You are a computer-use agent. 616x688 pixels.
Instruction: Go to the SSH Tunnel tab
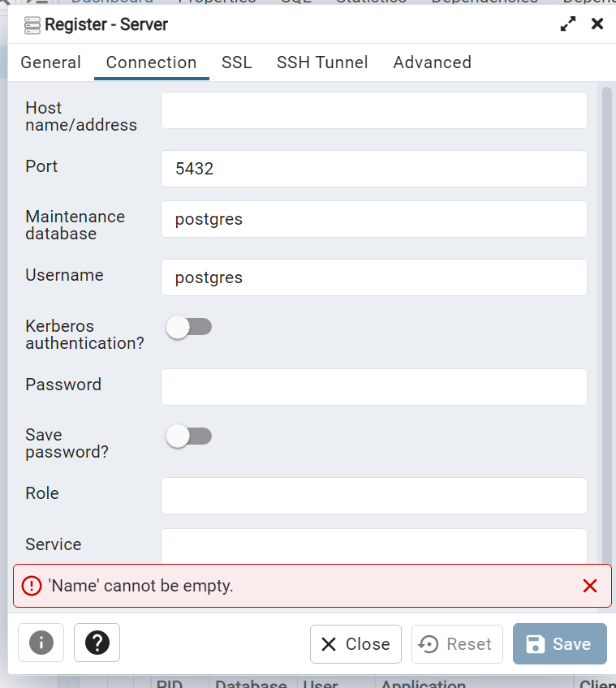[322, 62]
